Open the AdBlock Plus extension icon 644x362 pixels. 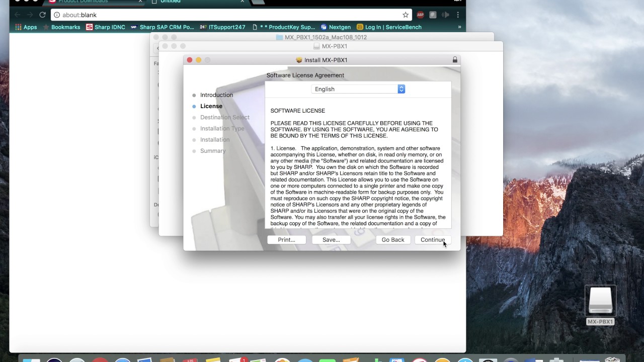pyautogui.click(x=420, y=15)
